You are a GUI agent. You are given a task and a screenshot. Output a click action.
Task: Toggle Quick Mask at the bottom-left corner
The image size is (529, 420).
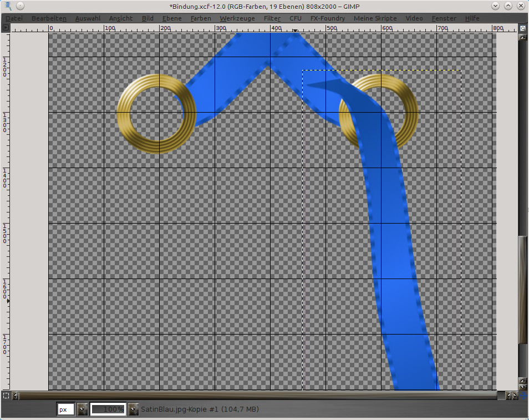point(6,396)
